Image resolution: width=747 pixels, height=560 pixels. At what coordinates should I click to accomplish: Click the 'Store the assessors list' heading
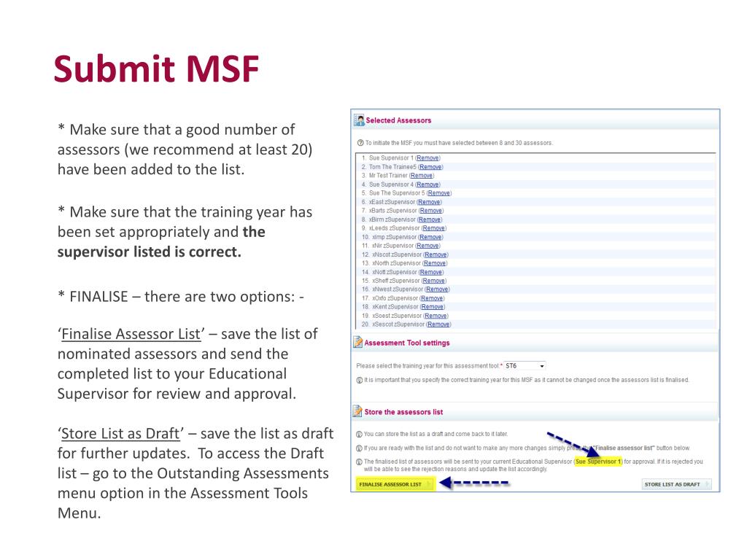403,412
